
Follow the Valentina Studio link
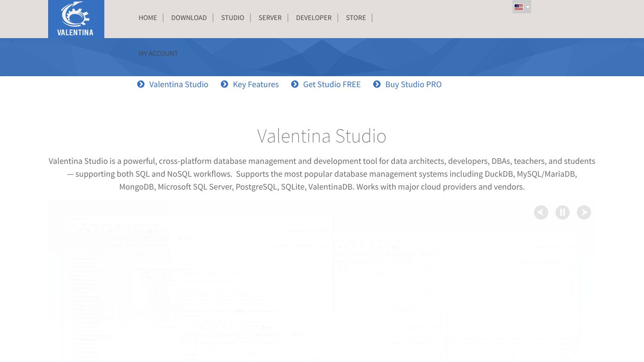[x=179, y=84]
